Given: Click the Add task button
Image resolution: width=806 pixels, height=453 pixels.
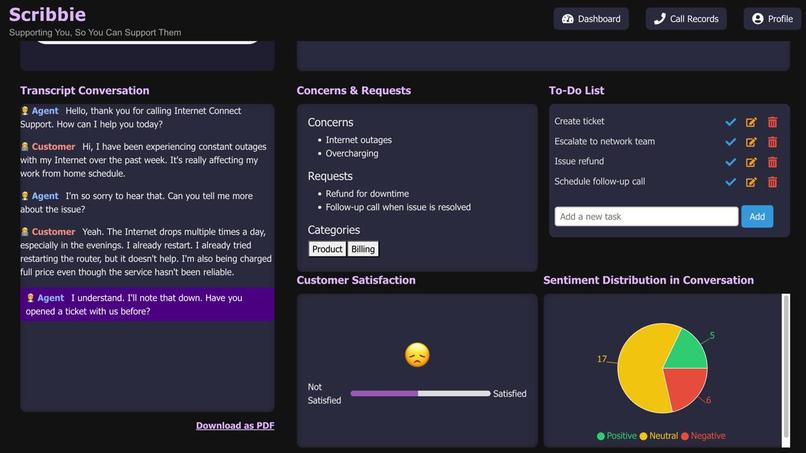Looking at the screenshot, I should tap(757, 216).
